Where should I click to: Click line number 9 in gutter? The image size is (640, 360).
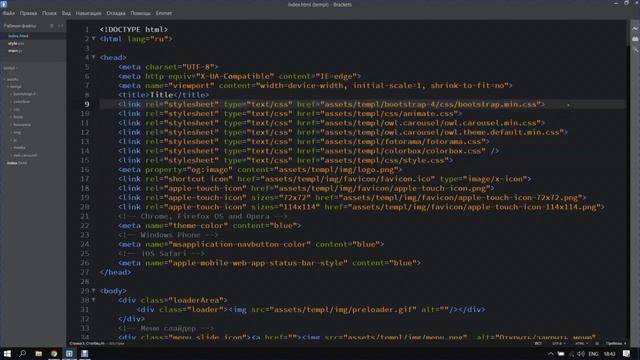click(87, 104)
